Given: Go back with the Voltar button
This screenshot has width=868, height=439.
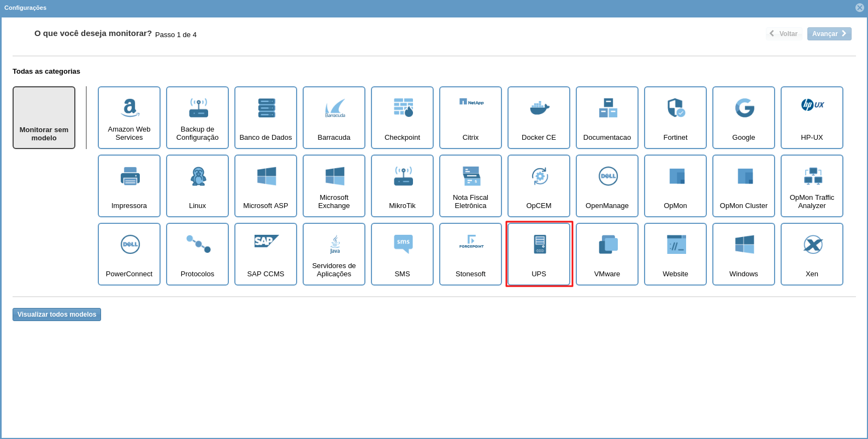Looking at the screenshot, I should pyautogui.click(x=784, y=34).
